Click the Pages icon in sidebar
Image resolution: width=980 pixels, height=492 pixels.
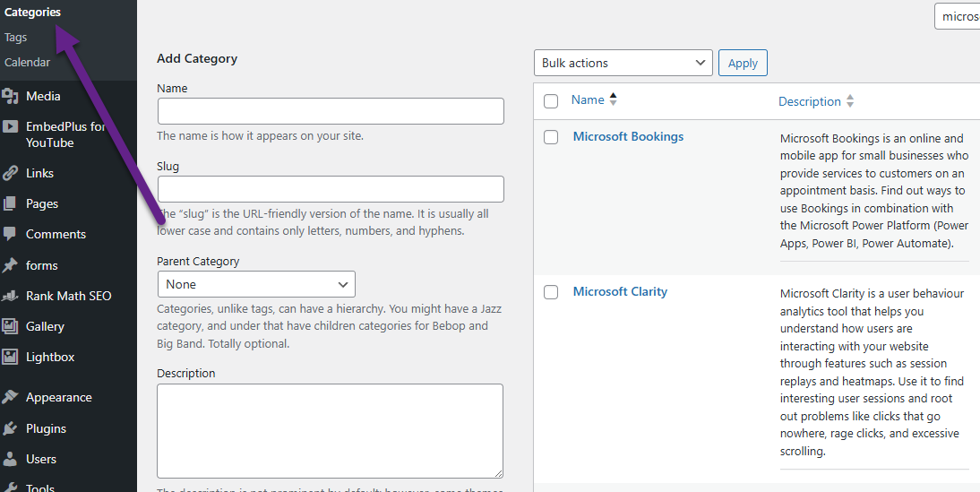click(x=10, y=203)
